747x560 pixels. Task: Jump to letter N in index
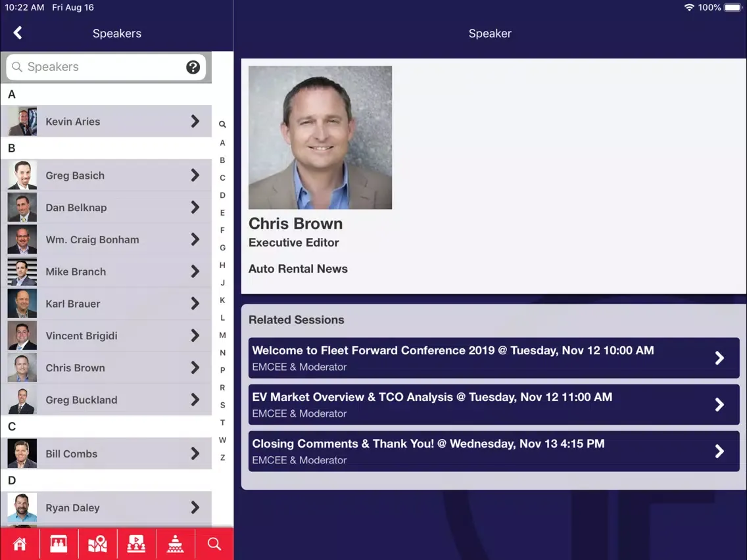(222, 353)
